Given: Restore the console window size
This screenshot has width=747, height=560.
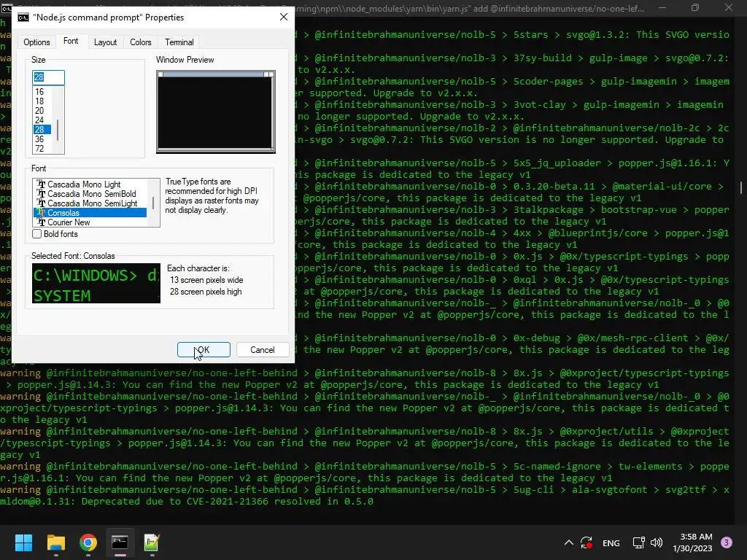Looking at the screenshot, I should [695, 7].
